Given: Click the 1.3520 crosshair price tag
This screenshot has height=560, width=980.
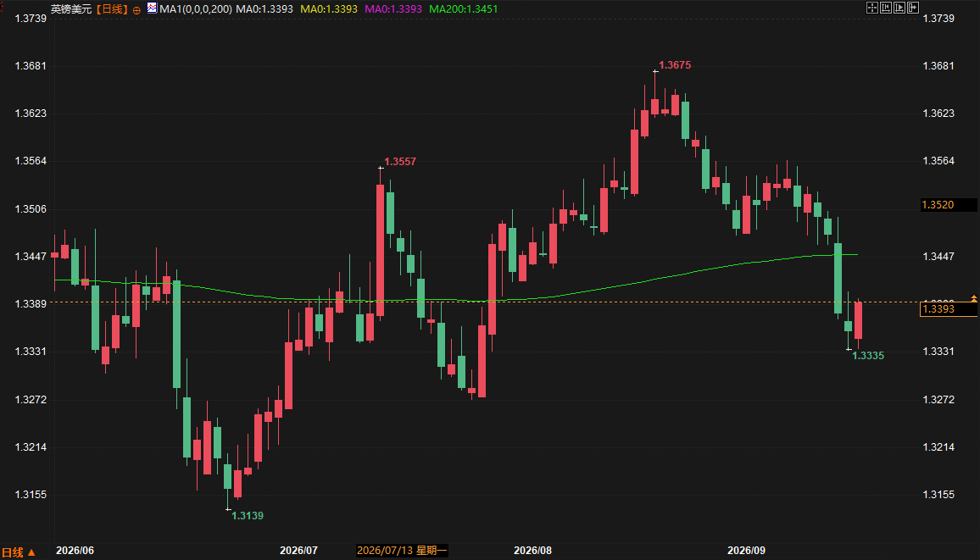Looking at the screenshot, I should click(x=948, y=205).
